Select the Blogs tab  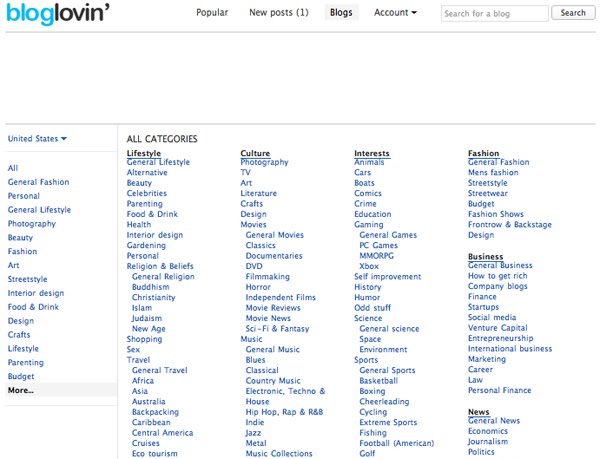(341, 13)
